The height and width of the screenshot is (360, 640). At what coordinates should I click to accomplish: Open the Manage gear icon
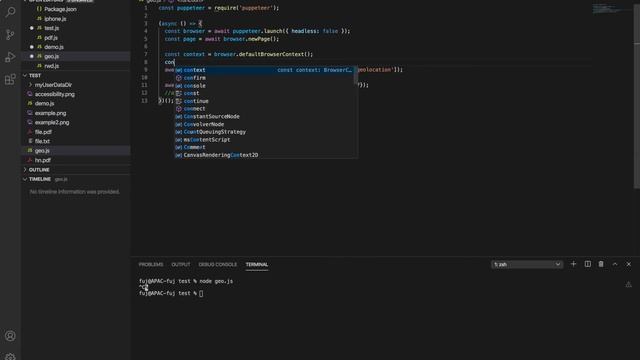point(10,357)
